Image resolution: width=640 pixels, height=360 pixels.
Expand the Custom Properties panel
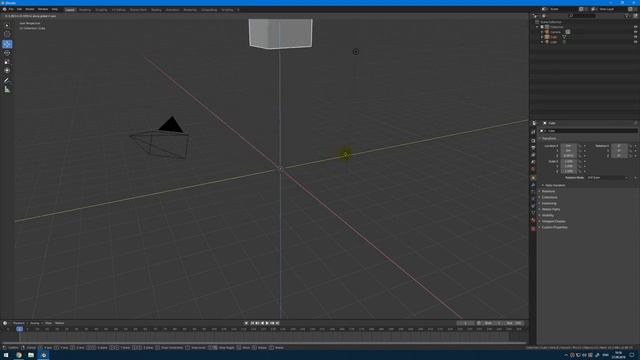click(554, 227)
